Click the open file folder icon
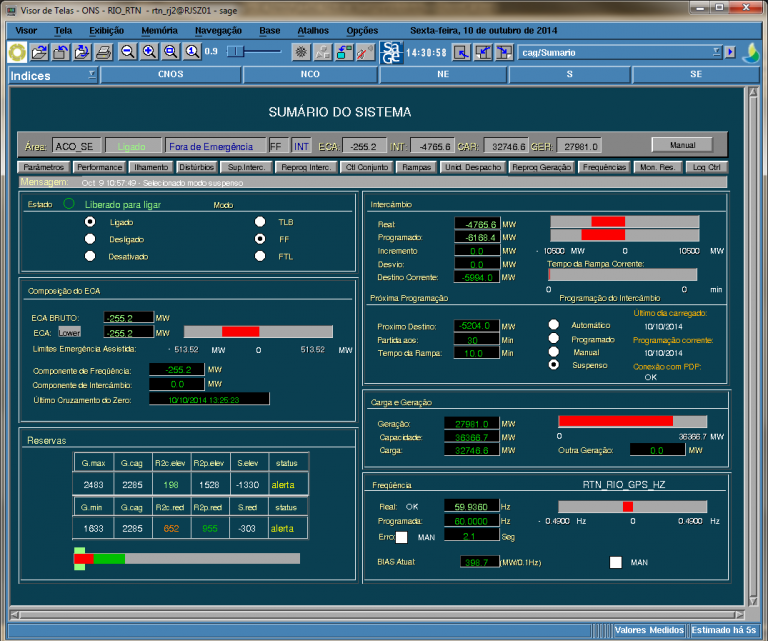 point(39,51)
